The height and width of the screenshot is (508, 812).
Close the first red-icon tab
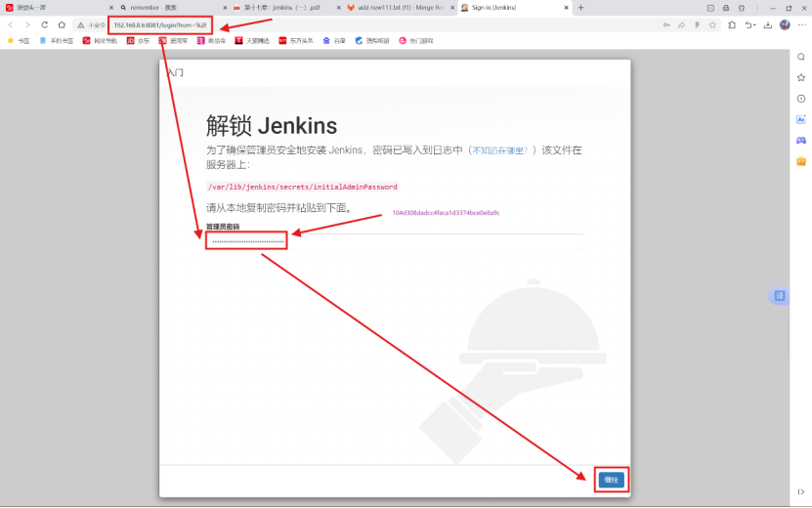[110, 8]
